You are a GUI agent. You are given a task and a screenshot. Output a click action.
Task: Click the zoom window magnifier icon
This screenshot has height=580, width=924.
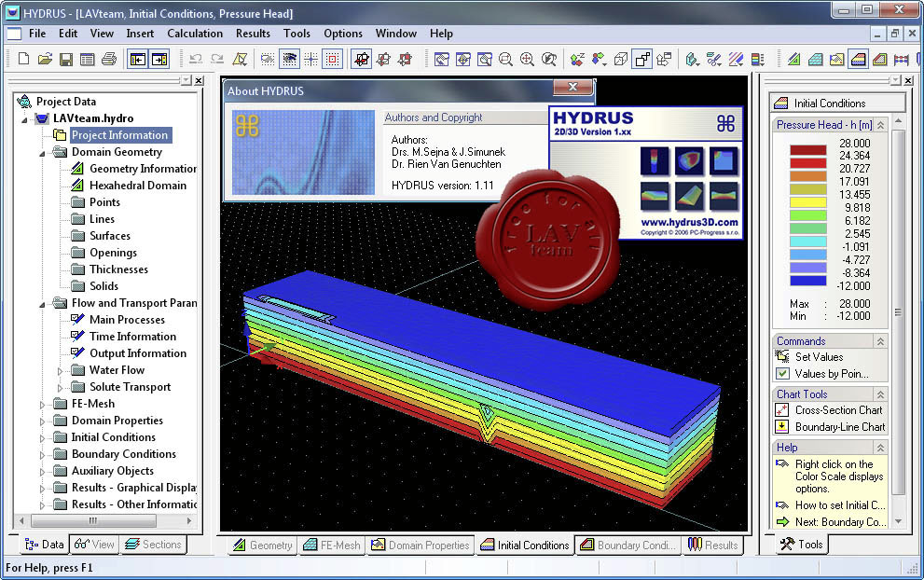(x=505, y=59)
